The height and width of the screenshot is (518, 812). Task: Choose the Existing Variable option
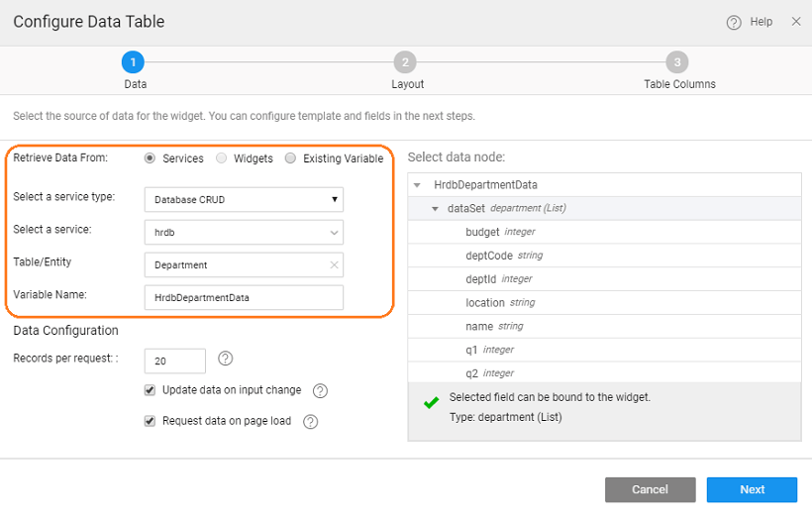(x=290, y=158)
